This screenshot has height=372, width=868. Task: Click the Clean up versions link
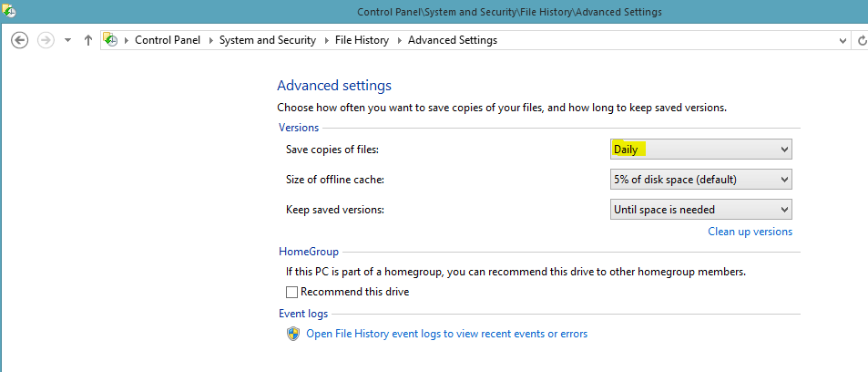click(751, 232)
